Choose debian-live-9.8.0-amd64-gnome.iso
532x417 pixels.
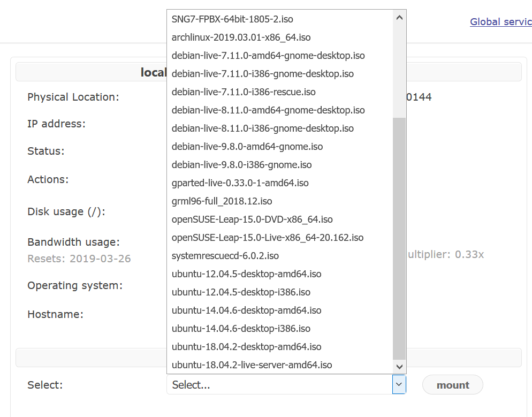(x=280, y=147)
